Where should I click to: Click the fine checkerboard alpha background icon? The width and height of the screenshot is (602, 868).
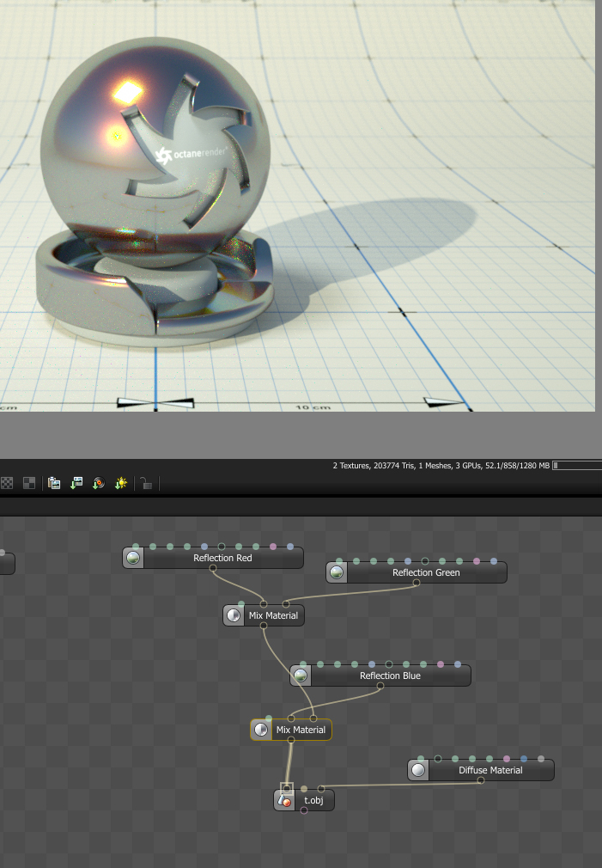pyautogui.click(x=7, y=483)
